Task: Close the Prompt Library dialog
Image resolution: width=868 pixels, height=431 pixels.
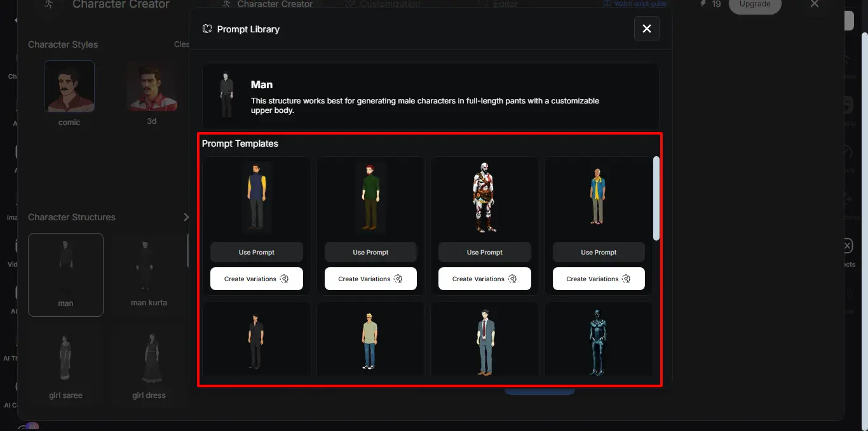Action: click(646, 29)
